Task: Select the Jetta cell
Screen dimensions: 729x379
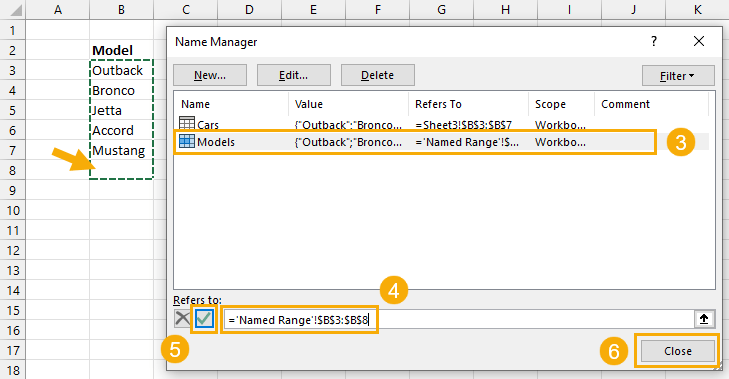Action: coord(121,110)
